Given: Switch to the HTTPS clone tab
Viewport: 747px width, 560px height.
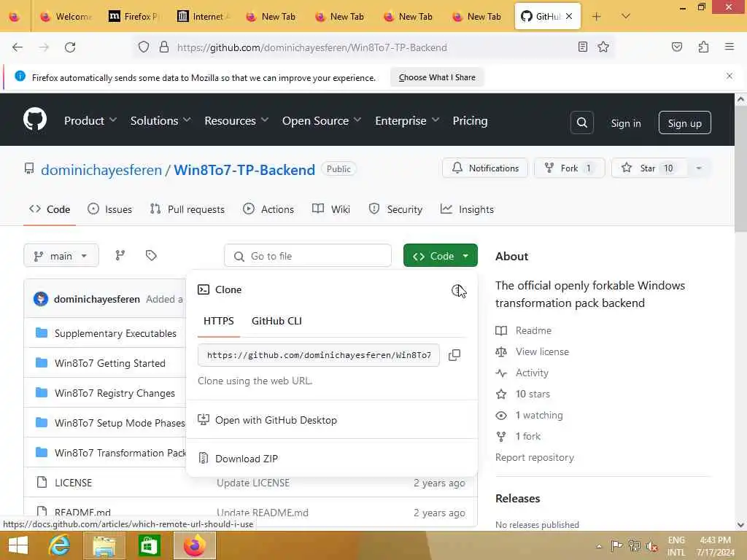Looking at the screenshot, I should 219,321.
